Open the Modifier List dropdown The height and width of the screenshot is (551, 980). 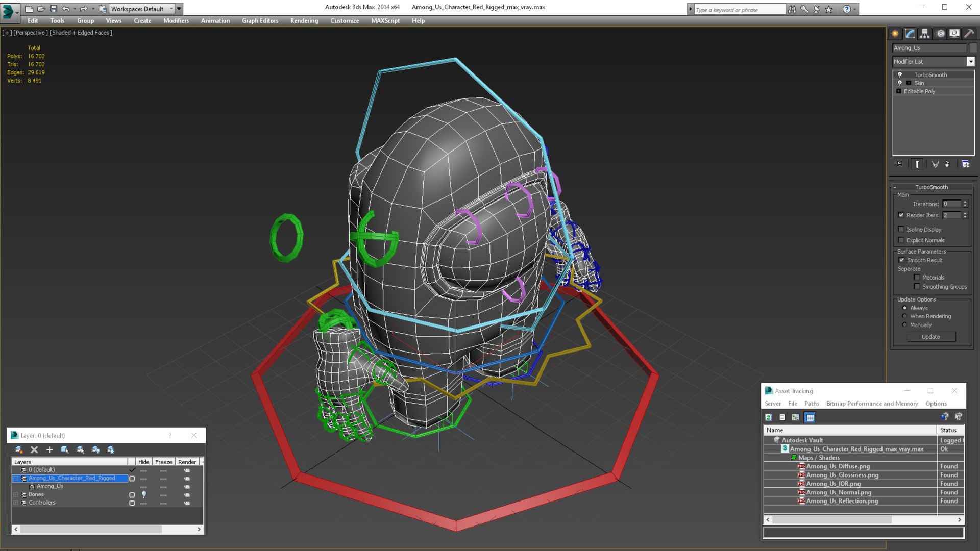(x=970, y=62)
